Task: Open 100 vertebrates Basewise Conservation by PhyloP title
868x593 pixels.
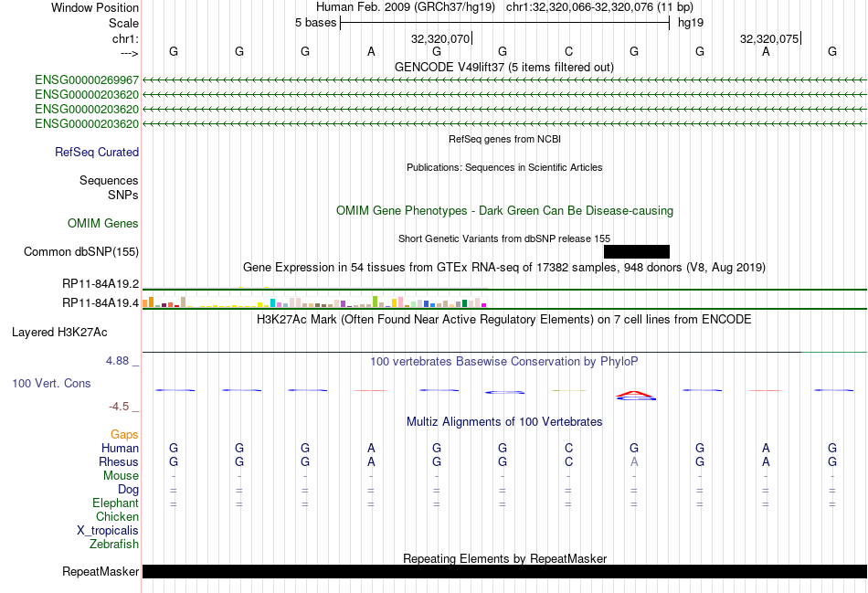Action: click(x=503, y=362)
